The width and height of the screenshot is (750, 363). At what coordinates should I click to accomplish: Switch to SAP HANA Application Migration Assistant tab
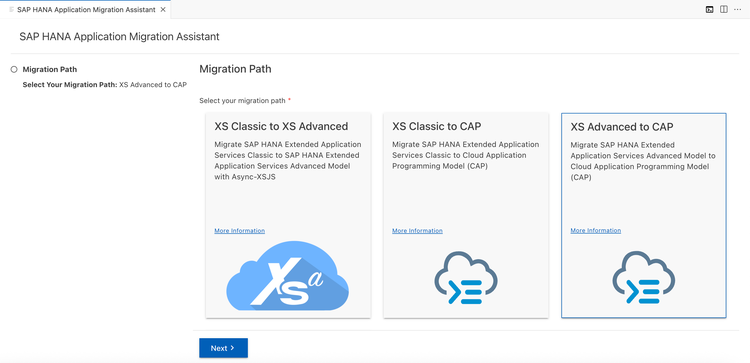tap(85, 10)
